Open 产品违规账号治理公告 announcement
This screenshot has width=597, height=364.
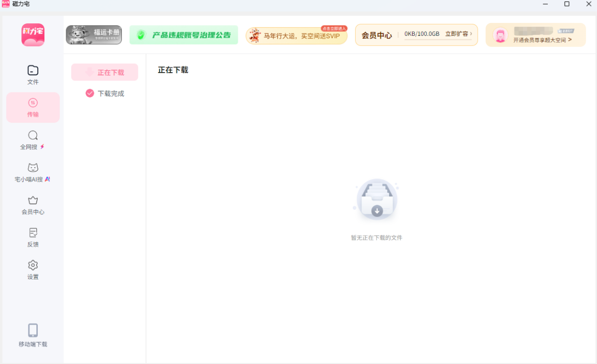tap(184, 35)
